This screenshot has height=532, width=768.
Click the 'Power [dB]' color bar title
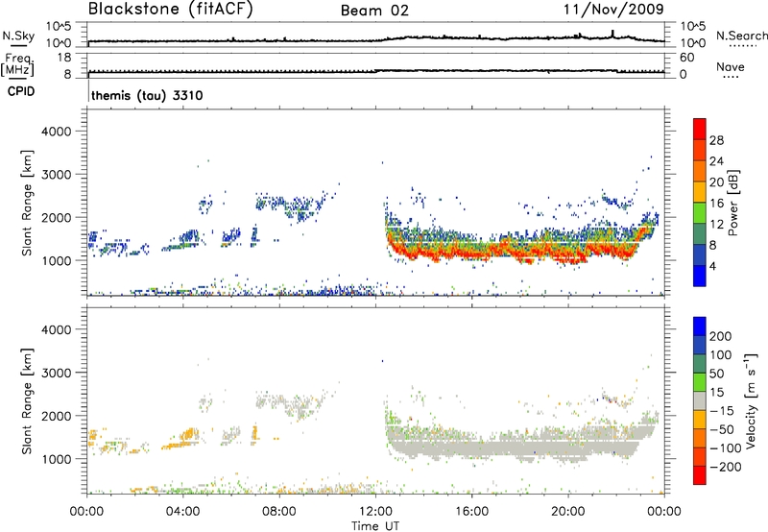[733, 203]
